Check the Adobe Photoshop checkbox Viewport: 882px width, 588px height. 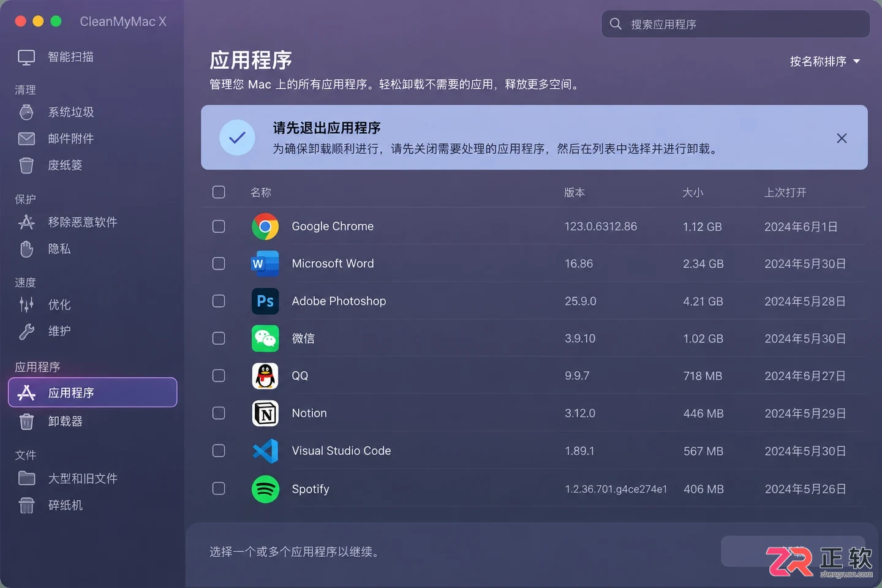(x=219, y=301)
